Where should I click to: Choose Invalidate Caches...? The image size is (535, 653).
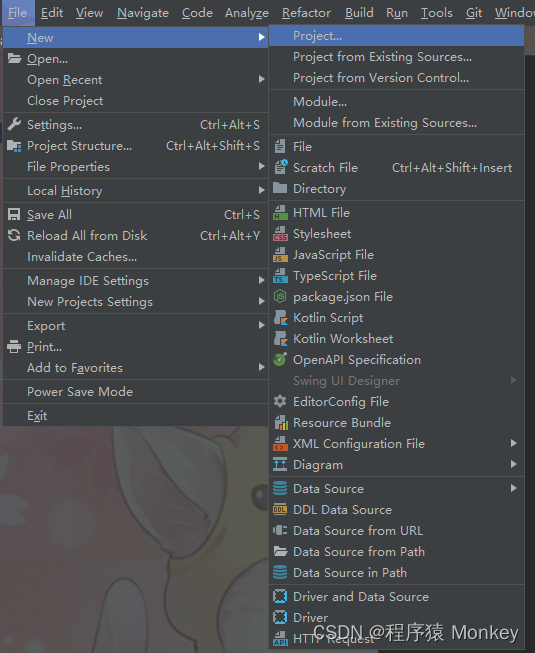(135, 257)
